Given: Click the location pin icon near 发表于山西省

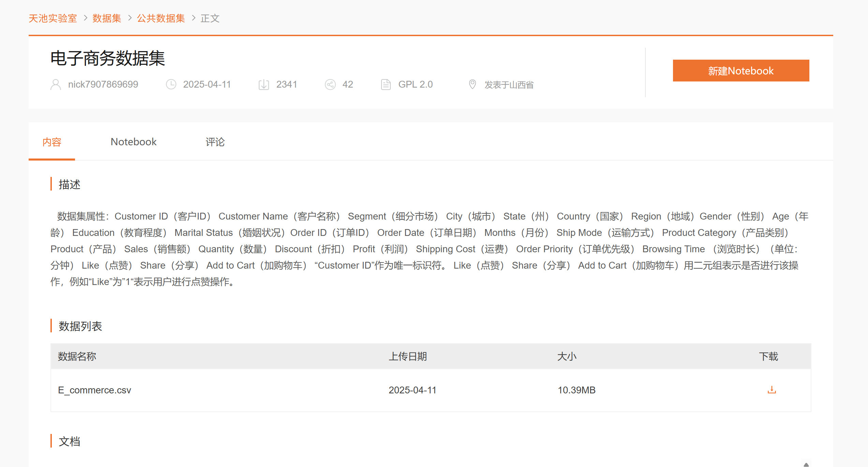Looking at the screenshot, I should click(x=472, y=84).
